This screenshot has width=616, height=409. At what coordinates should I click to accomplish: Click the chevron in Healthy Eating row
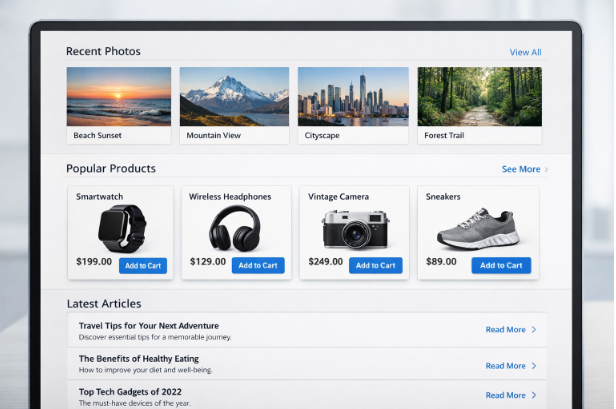point(534,366)
